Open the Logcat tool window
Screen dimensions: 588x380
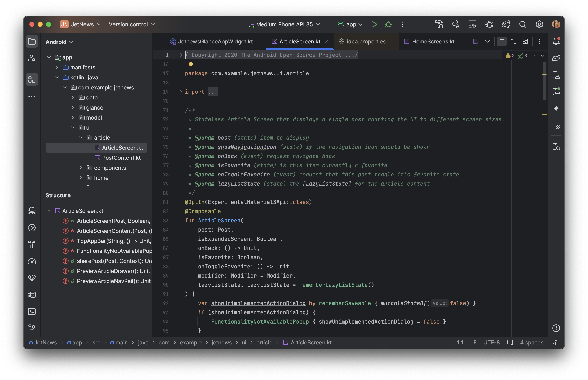pyautogui.click(x=32, y=295)
